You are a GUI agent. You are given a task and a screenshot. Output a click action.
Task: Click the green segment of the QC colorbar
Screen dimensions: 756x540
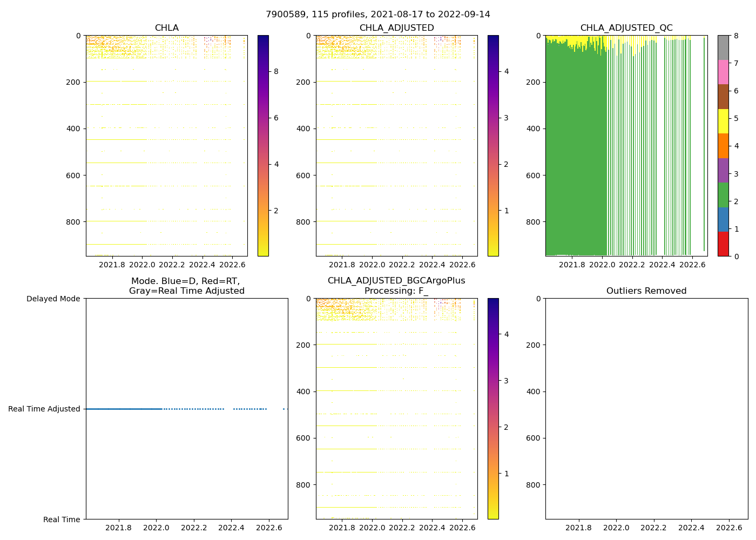pos(723,194)
